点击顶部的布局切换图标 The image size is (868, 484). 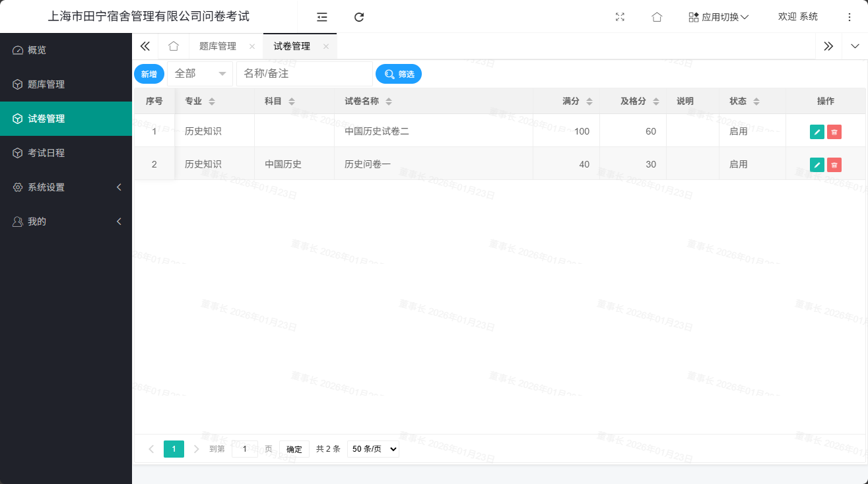(x=321, y=17)
